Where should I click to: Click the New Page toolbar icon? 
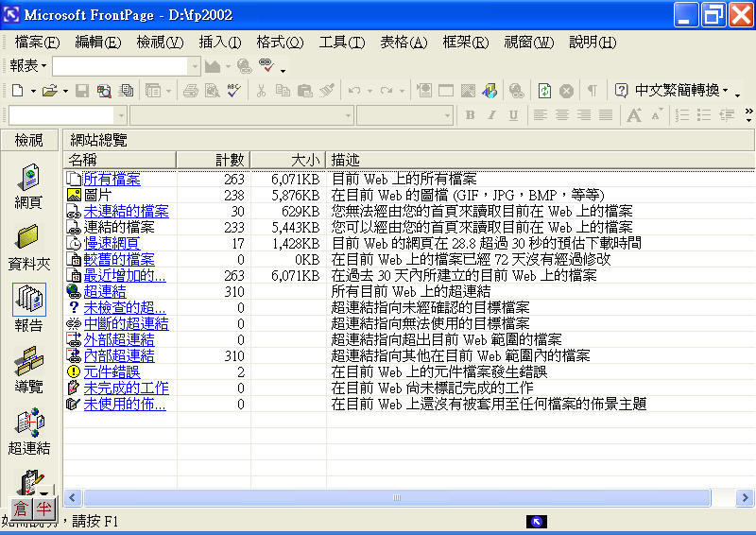[18, 91]
